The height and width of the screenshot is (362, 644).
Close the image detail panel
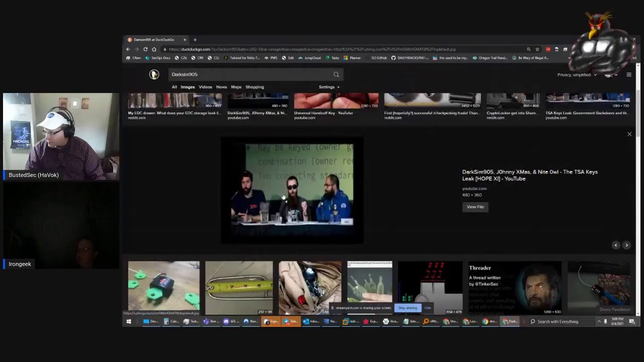(x=629, y=134)
